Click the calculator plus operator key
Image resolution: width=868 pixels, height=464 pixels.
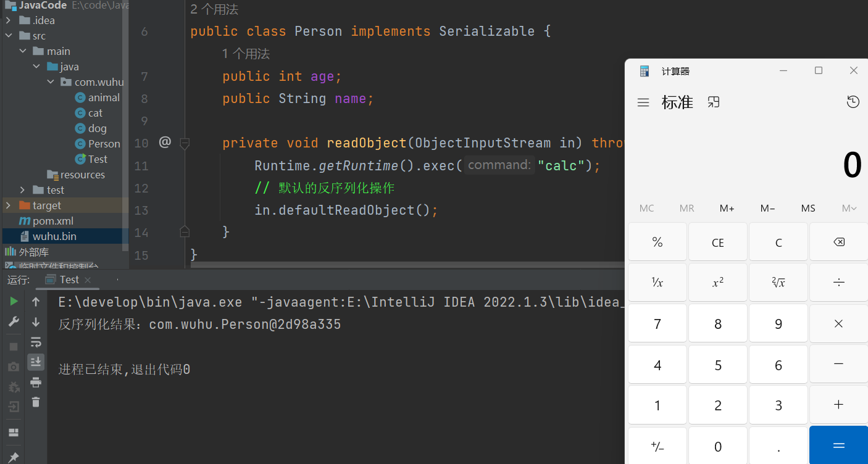pos(838,405)
